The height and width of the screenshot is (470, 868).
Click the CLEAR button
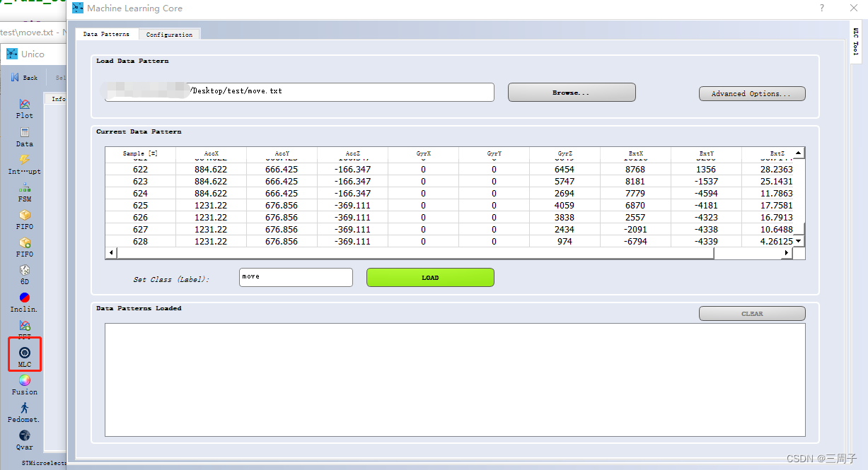(752, 313)
